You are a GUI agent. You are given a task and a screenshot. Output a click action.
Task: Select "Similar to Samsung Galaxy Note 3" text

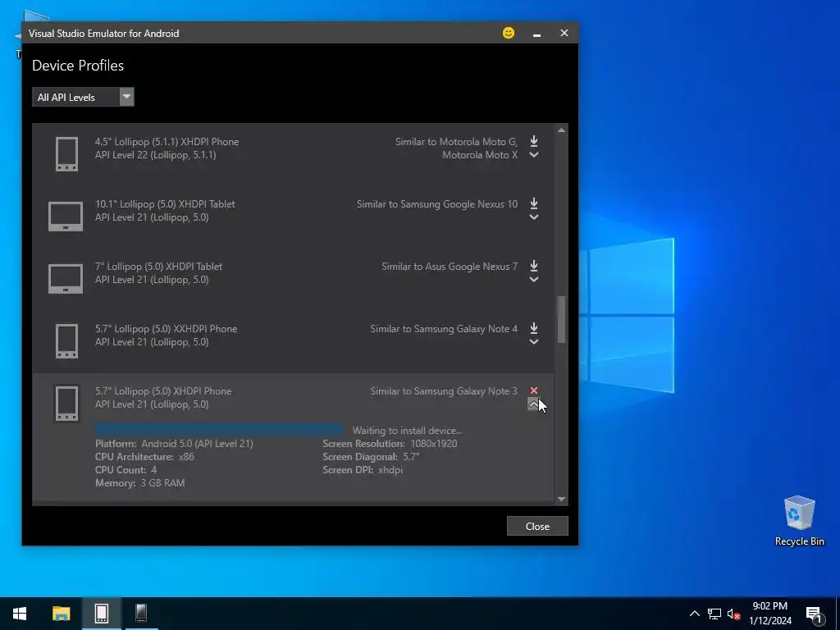(444, 391)
